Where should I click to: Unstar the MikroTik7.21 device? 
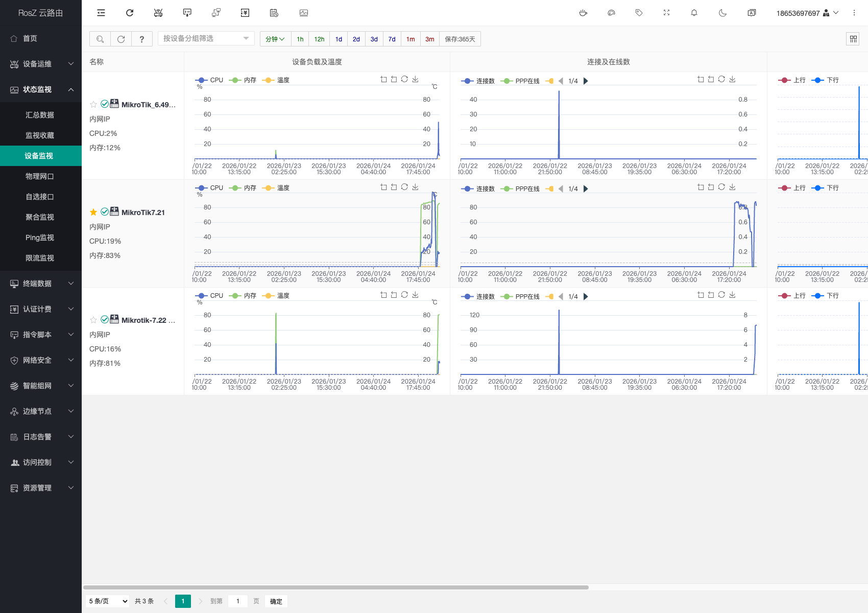93,213
